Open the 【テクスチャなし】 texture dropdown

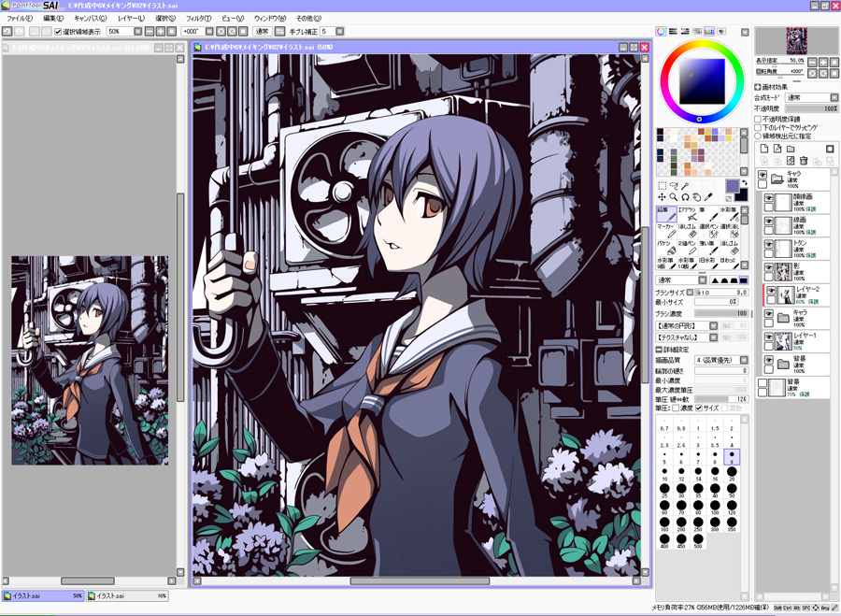[713, 337]
